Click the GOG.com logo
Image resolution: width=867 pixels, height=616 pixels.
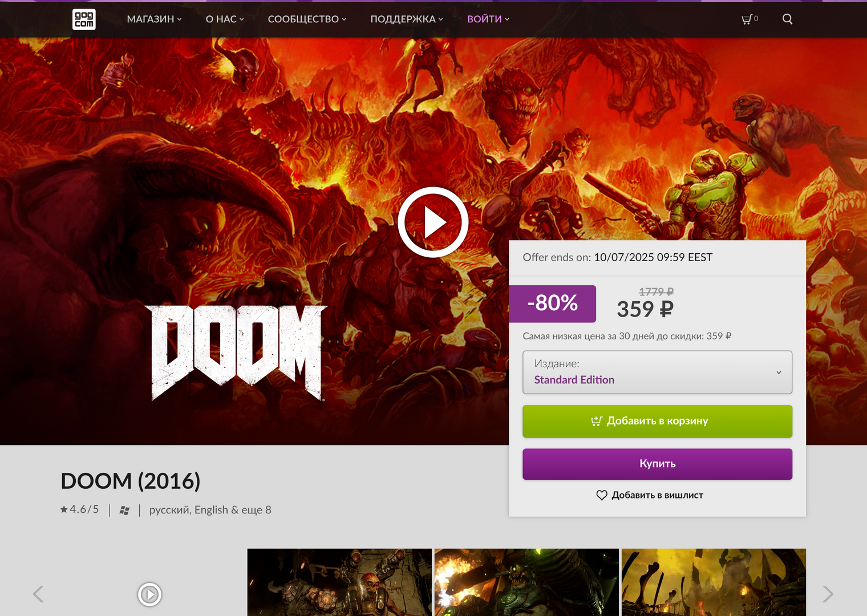point(83,19)
